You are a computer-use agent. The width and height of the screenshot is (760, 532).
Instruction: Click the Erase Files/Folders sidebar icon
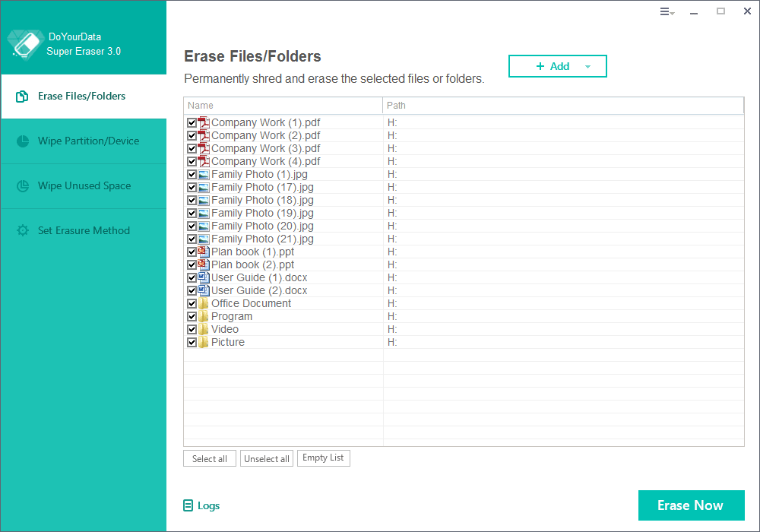click(22, 97)
